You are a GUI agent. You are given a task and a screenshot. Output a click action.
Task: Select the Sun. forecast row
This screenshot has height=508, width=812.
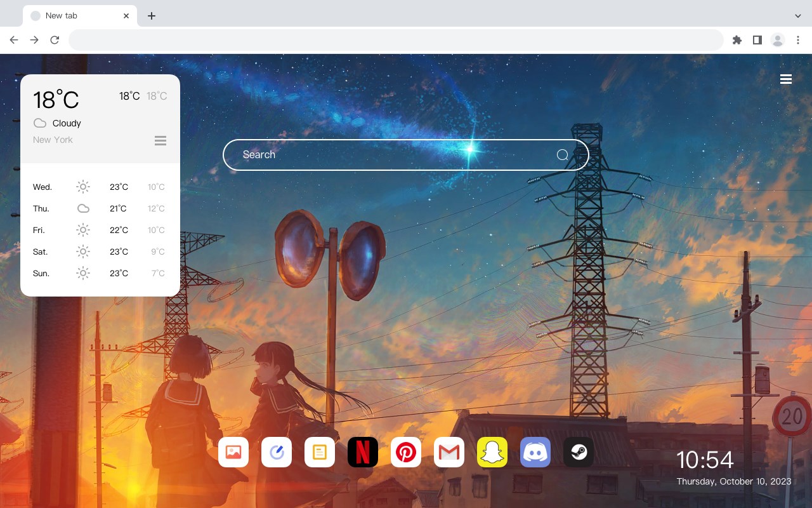click(100, 273)
